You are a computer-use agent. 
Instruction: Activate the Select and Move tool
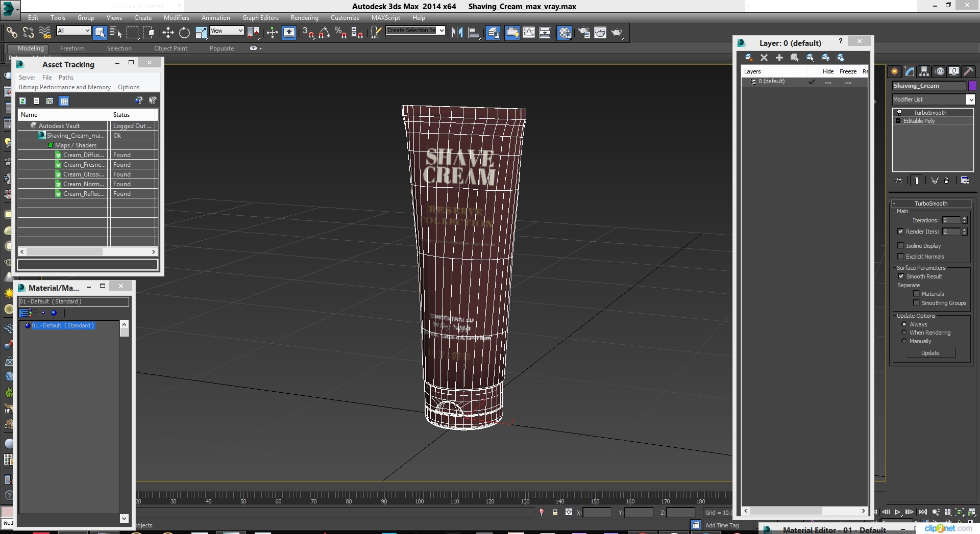[168, 33]
